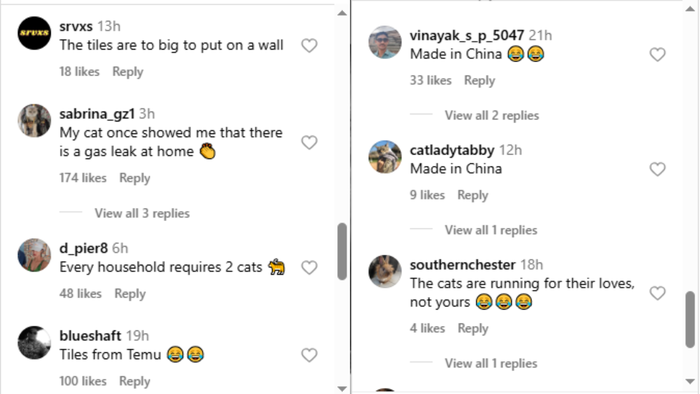View all 2 replies under vinayak_s_p_5047
Viewport: 700px width, 394px height.
point(492,116)
